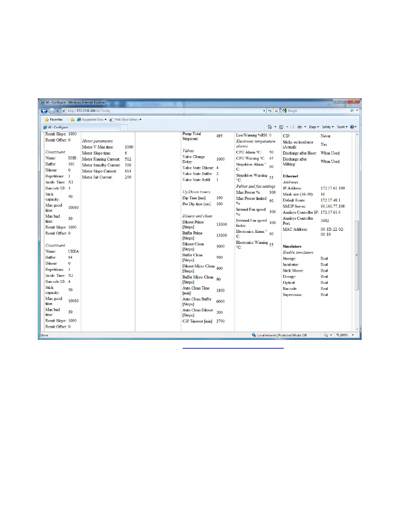Click the 'Ethernet' section heading
The image size is (411, 532).
[x=290, y=176]
